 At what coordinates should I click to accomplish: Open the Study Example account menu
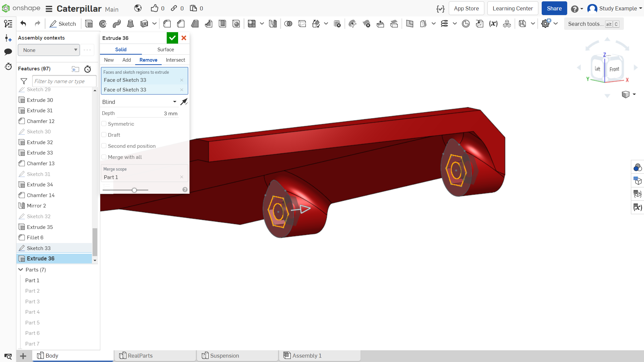click(615, 8)
